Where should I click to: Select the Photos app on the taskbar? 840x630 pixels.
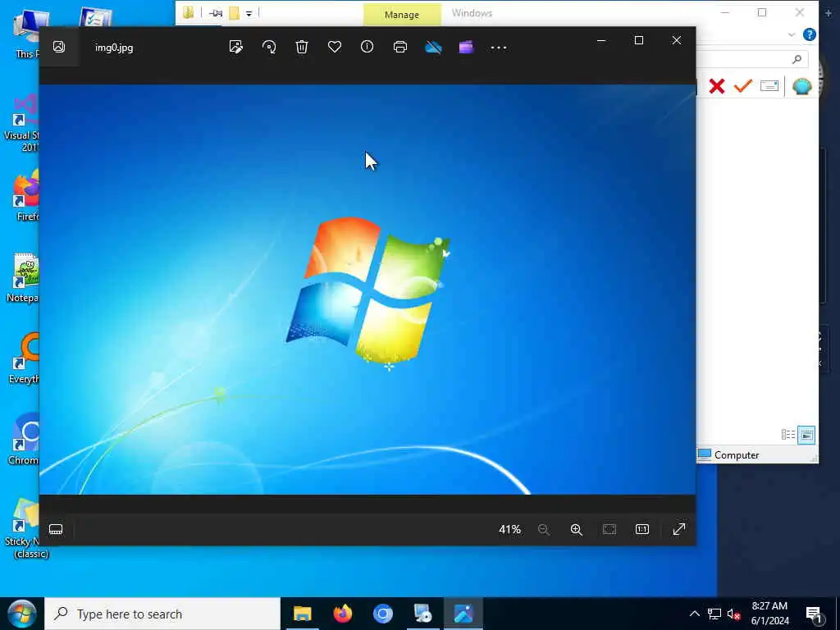[463, 614]
